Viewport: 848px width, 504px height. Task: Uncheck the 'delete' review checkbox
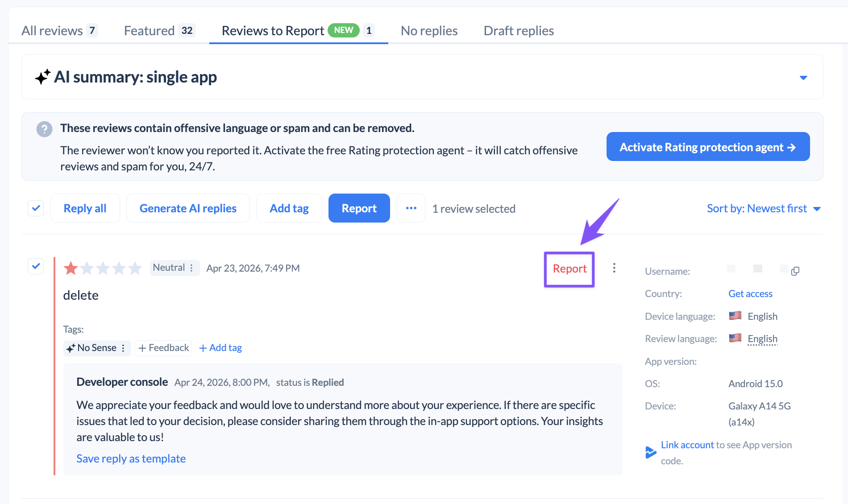click(x=36, y=266)
